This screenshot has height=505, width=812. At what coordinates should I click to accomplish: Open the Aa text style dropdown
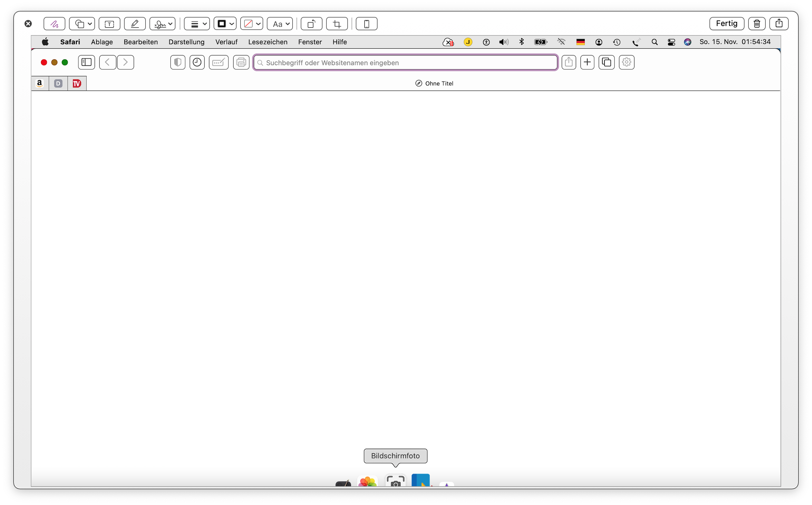click(x=280, y=24)
